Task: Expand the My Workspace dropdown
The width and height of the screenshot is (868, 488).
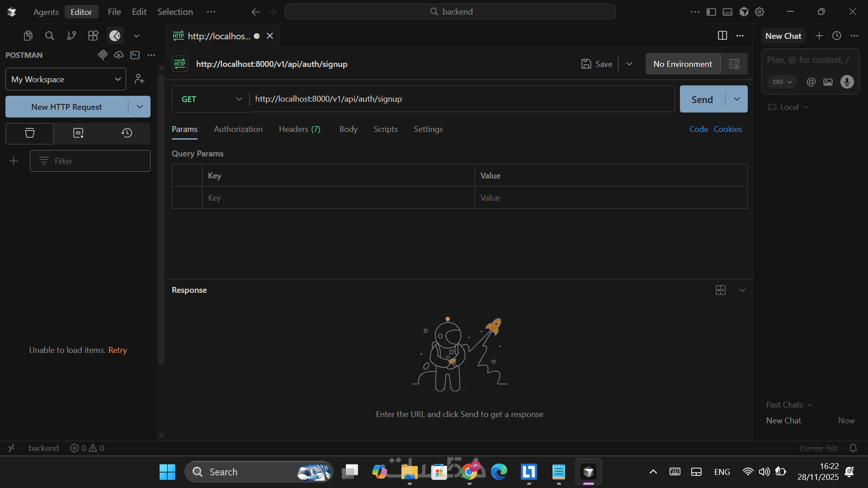Action: pos(66,79)
